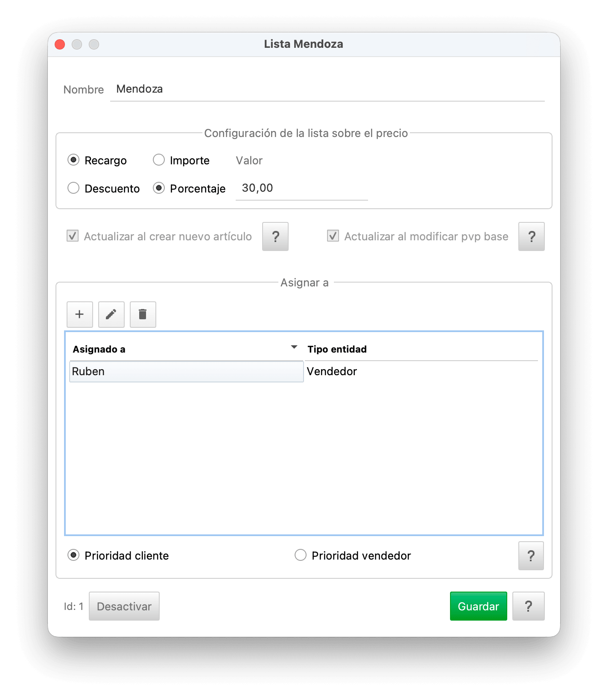Add a new assignment with plus icon

tap(79, 315)
